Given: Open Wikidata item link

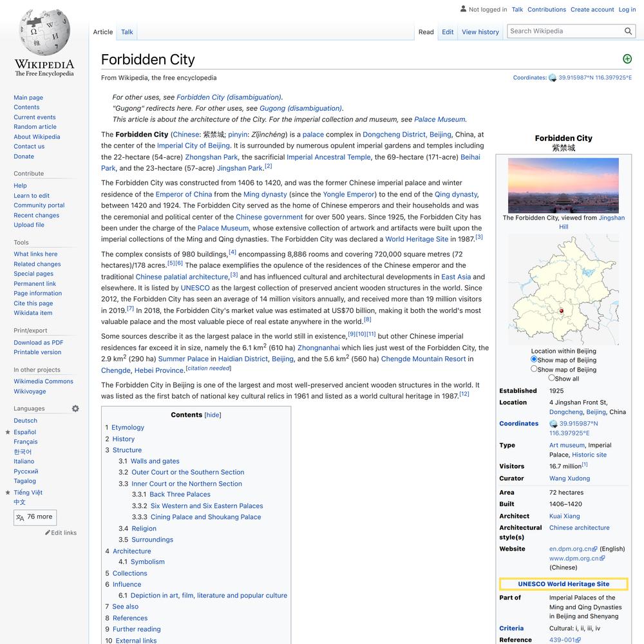Looking at the screenshot, I should pyautogui.click(x=33, y=313).
